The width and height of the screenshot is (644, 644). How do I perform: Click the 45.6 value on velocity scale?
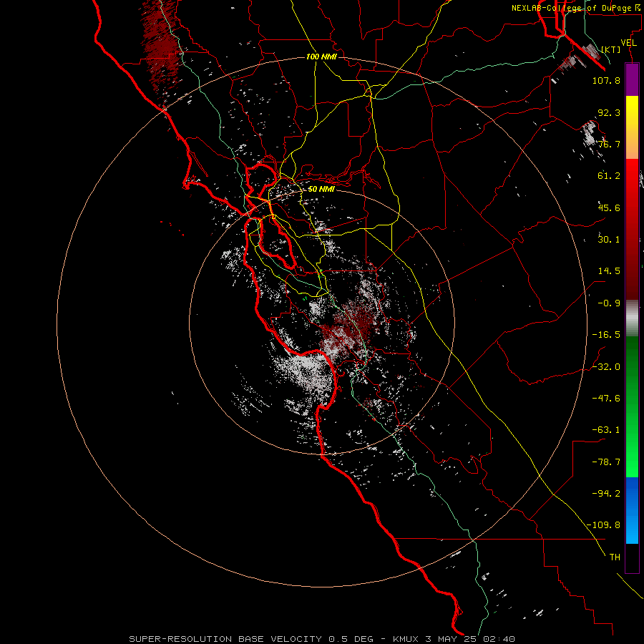pyautogui.click(x=609, y=208)
